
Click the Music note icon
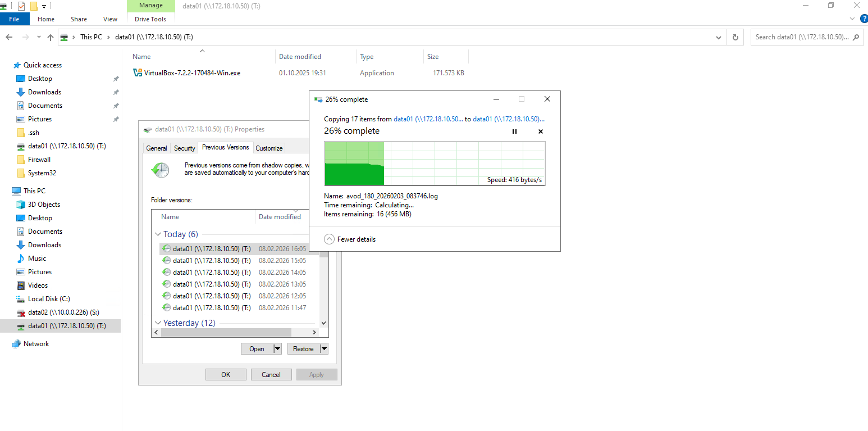tap(21, 258)
